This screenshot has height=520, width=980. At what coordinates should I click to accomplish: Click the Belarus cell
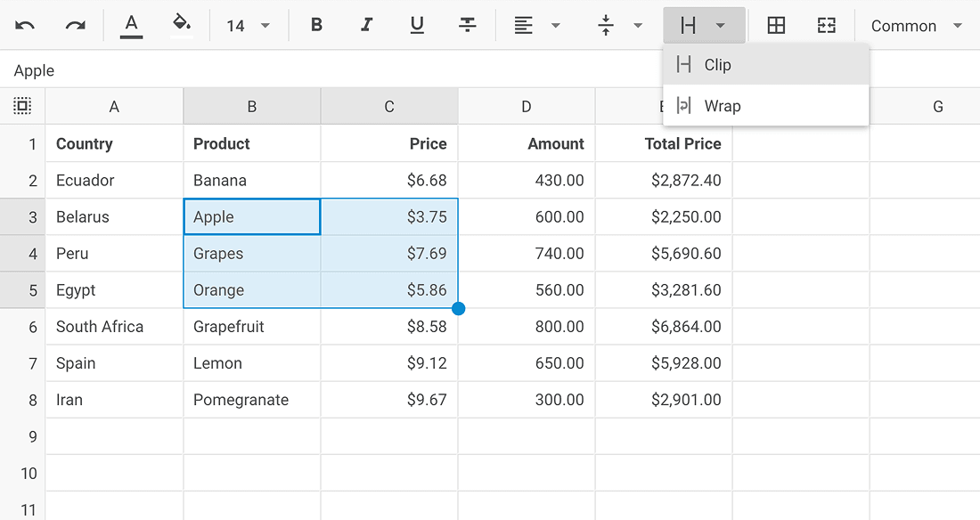click(x=114, y=217)
